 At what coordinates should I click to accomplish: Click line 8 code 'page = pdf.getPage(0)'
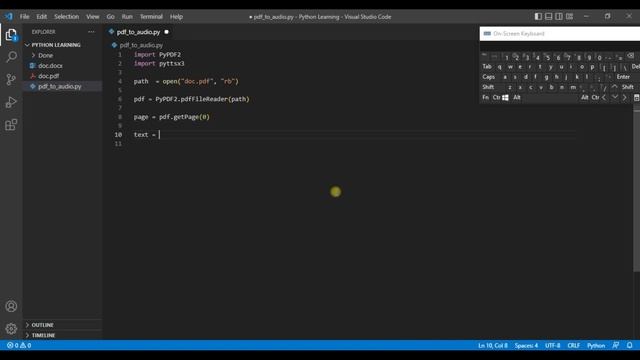point(171,117)
